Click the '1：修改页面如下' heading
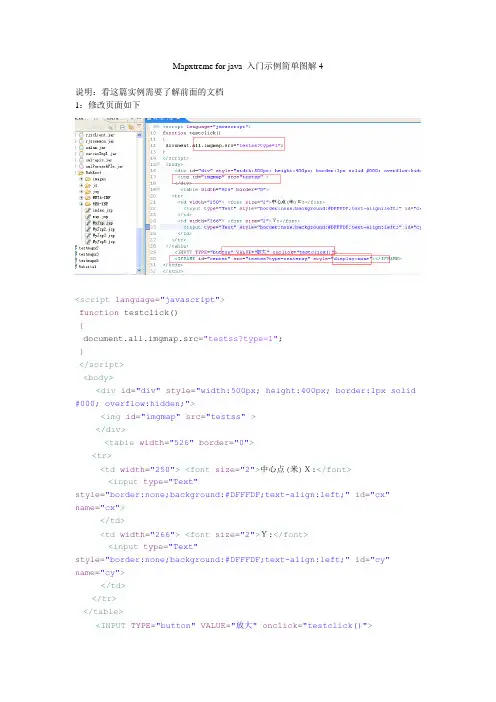This screenshot has width=496, height=702. [x=108, y=105]
